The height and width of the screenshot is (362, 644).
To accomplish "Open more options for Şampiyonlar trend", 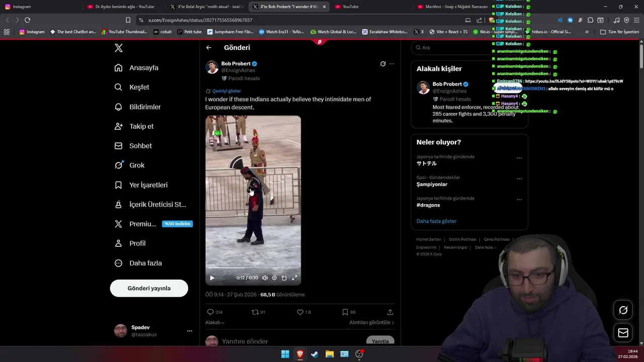I will coord(519,179).
